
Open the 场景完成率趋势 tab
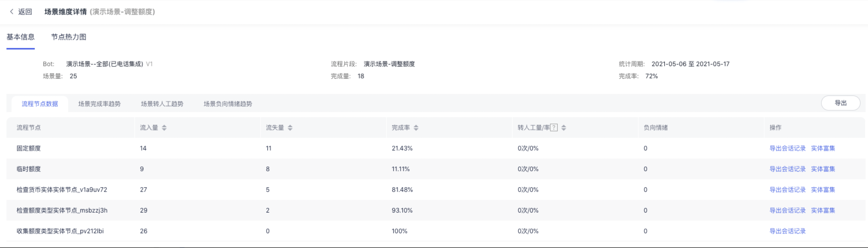[99, 104]
